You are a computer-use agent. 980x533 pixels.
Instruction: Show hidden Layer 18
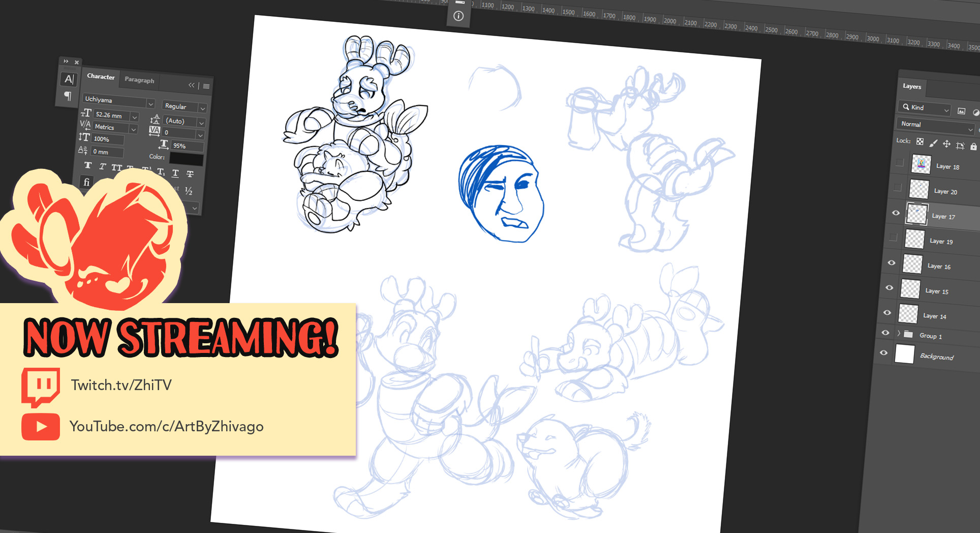coord(900,163)
